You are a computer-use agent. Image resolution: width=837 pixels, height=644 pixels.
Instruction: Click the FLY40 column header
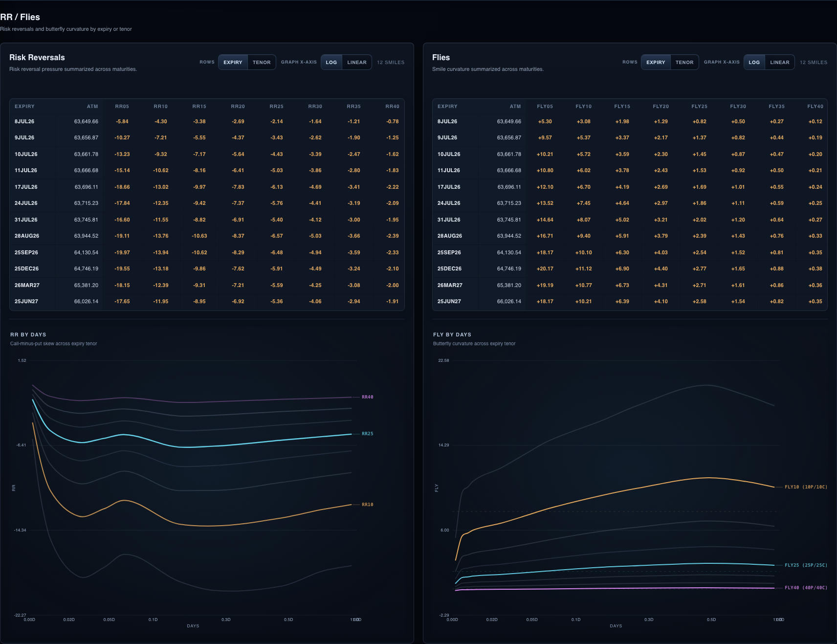click(x=815, y=106)
